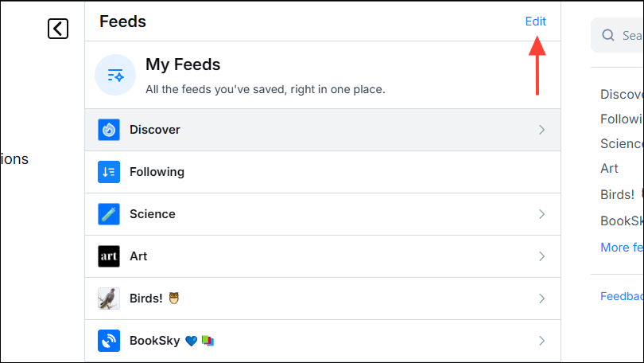
Task: Select the Following feed list item
Action: [318, 172]
